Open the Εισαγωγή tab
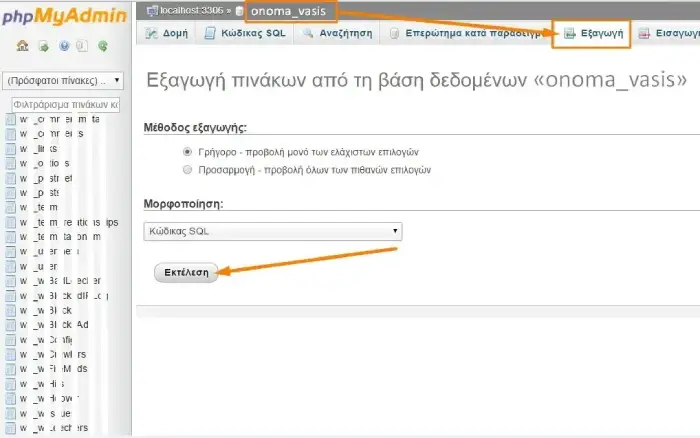Image resolution: width=700 pixels, height=438 pixels. tap(667, 33)
